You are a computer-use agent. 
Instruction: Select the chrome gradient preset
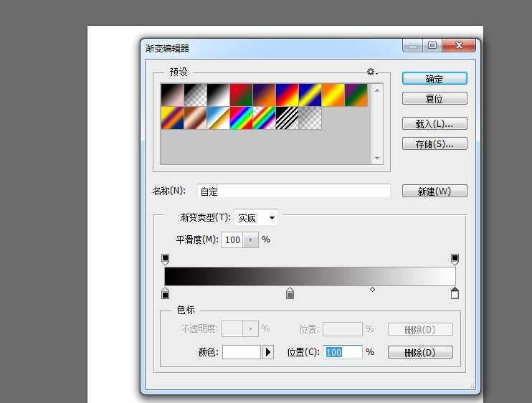(x=218, y=118)
